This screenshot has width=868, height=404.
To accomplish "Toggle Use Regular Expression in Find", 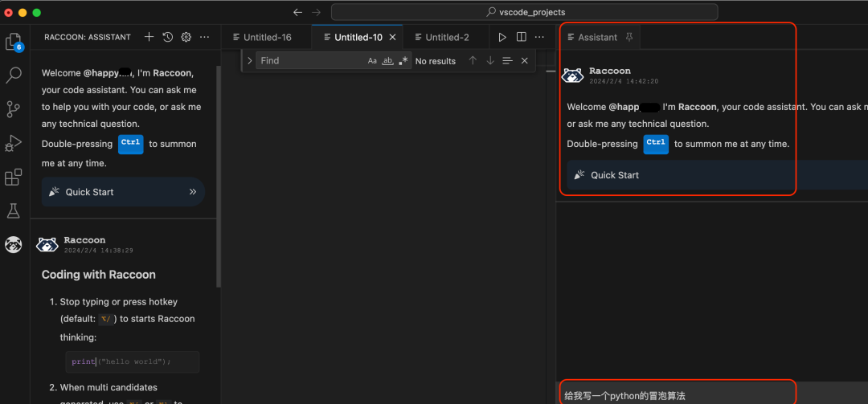I will coord(403,61).
